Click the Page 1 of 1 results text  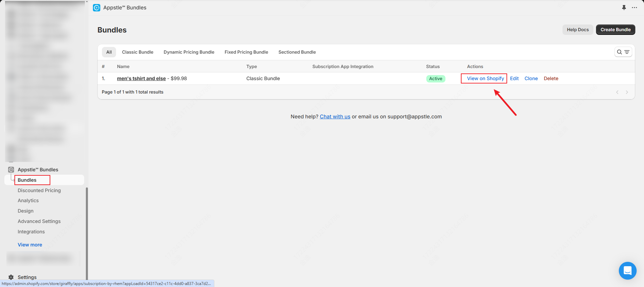(x=132, y=92)
